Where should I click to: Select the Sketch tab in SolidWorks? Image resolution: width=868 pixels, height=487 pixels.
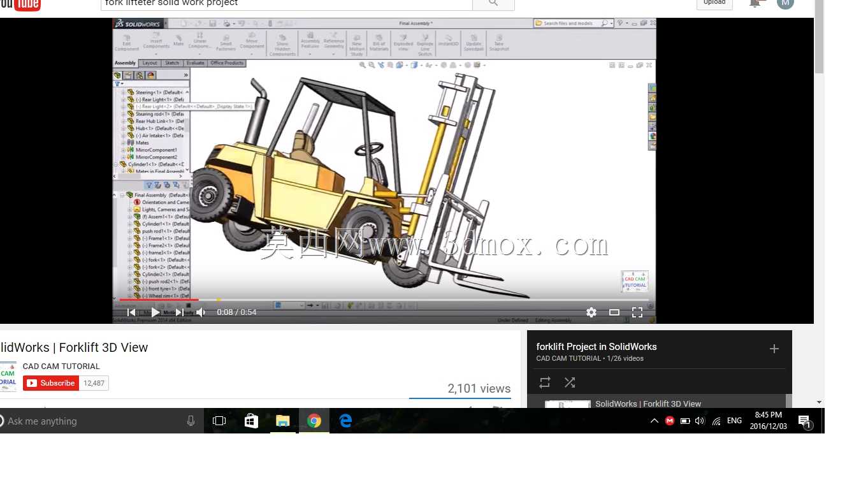172,63
